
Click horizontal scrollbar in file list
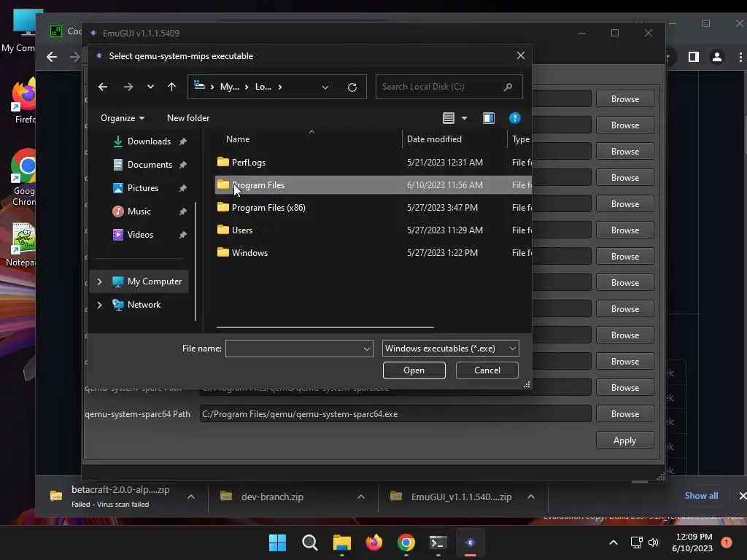325,327
